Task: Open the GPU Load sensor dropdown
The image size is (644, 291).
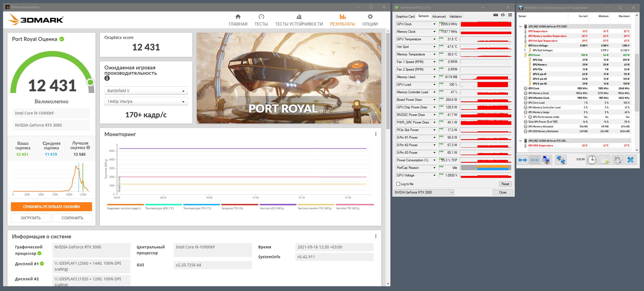Action: point(434,85)
